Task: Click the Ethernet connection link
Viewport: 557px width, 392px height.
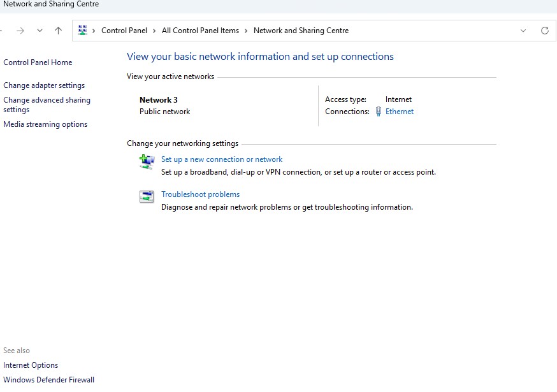Action: tap(400, 112)
